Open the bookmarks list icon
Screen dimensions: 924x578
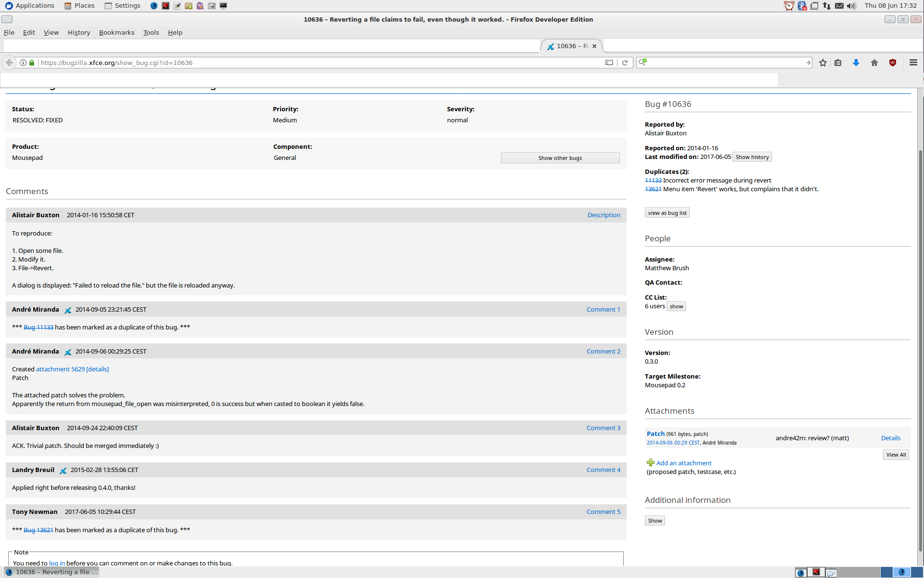(x=838, y=63)
